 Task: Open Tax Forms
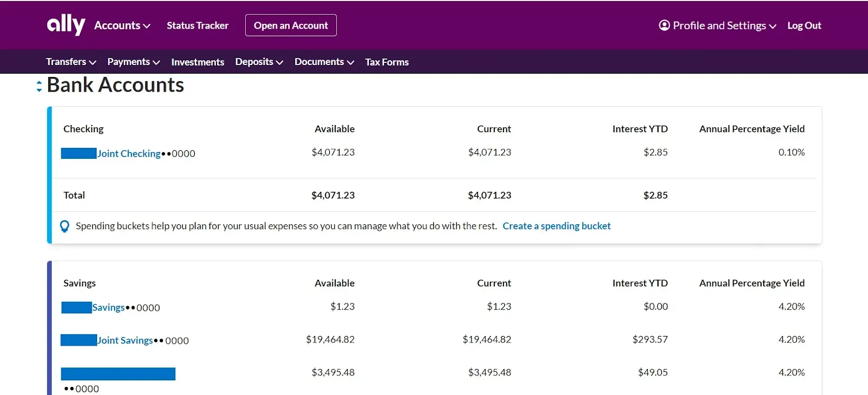pos(387,62)
